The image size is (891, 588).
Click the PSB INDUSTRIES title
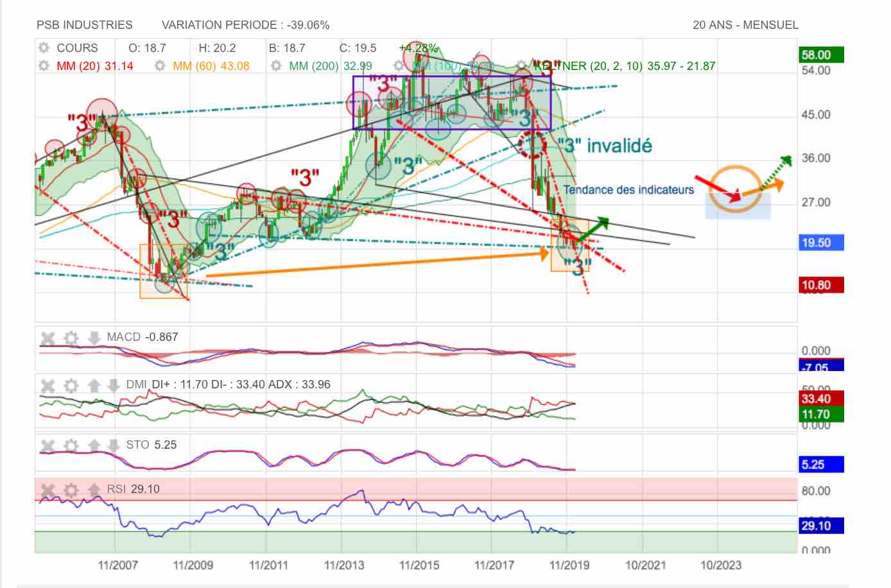click(x=85, y=25)
